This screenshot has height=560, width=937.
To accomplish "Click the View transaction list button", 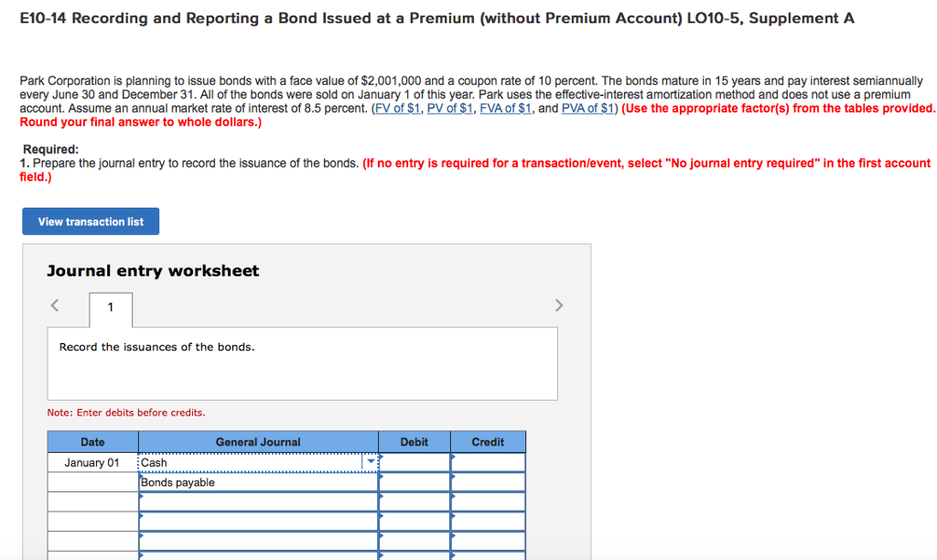I will click(x=90, y=221).
